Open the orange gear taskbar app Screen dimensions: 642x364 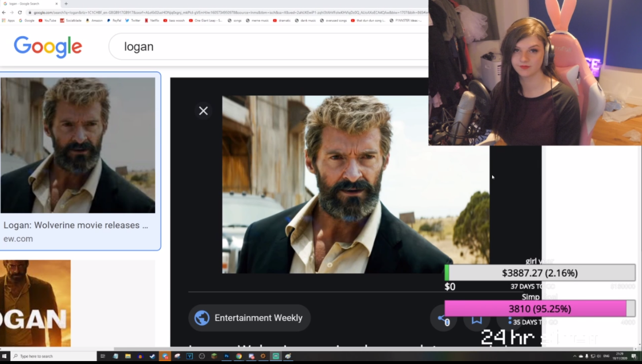point(263,356)
